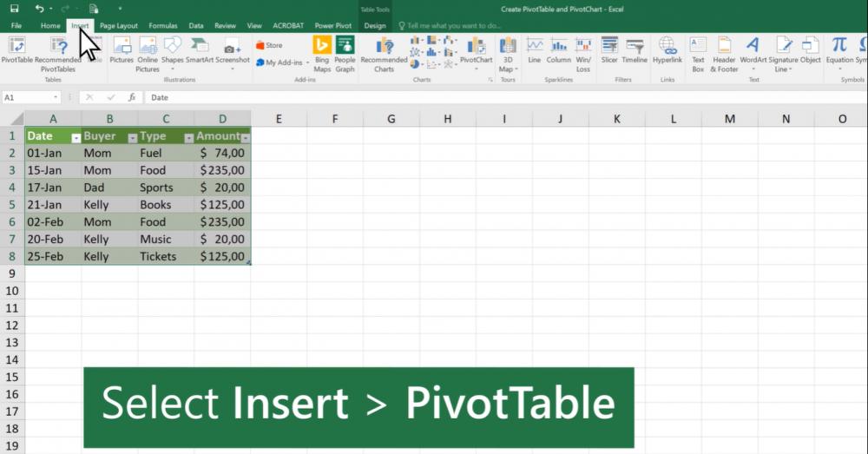Image resolution: width=868 pixels, height=454 pixels.
Task: Open the Office Store add-ins
Action: point(269,45)
